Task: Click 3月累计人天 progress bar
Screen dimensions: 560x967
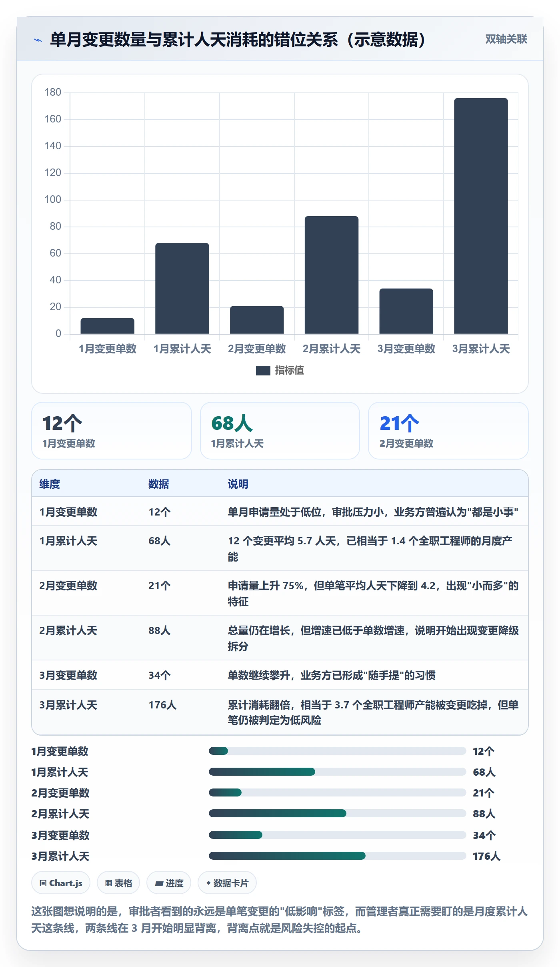Action: (x=337, y=856)
